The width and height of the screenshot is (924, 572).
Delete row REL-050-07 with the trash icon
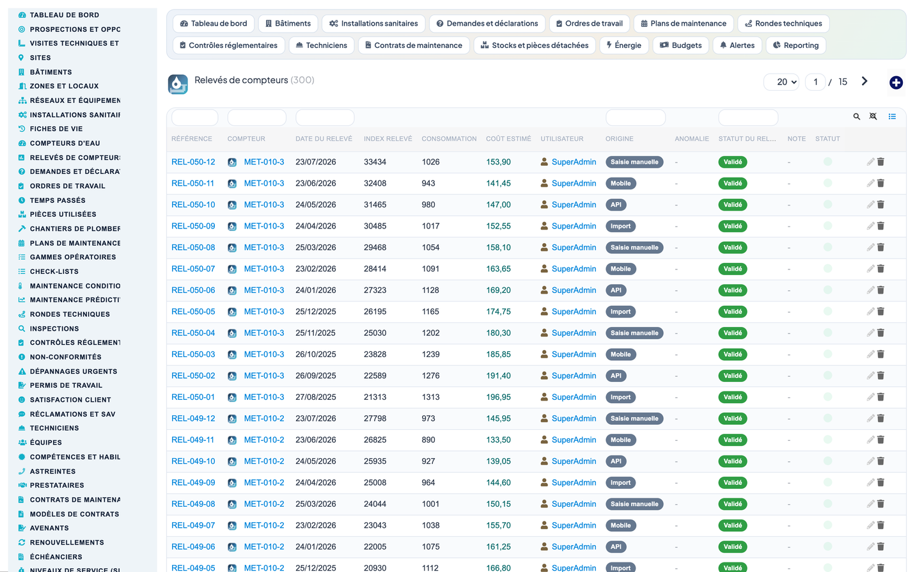(x=881, y=269)
